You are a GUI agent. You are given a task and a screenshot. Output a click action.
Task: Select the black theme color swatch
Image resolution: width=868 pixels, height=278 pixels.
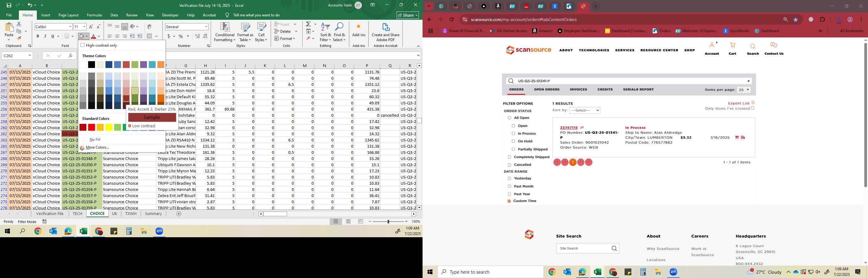[x=92, y=64]
